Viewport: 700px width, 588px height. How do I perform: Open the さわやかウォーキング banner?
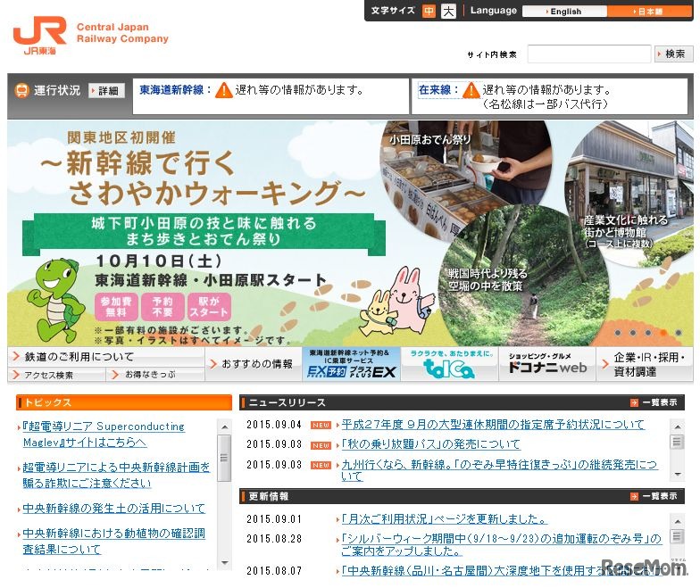tap(350, 233)
